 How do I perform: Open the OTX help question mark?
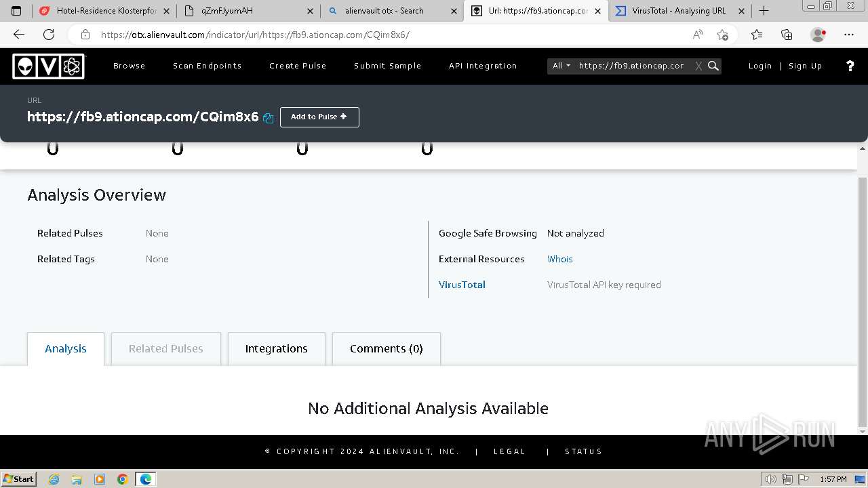coord(850,66)
